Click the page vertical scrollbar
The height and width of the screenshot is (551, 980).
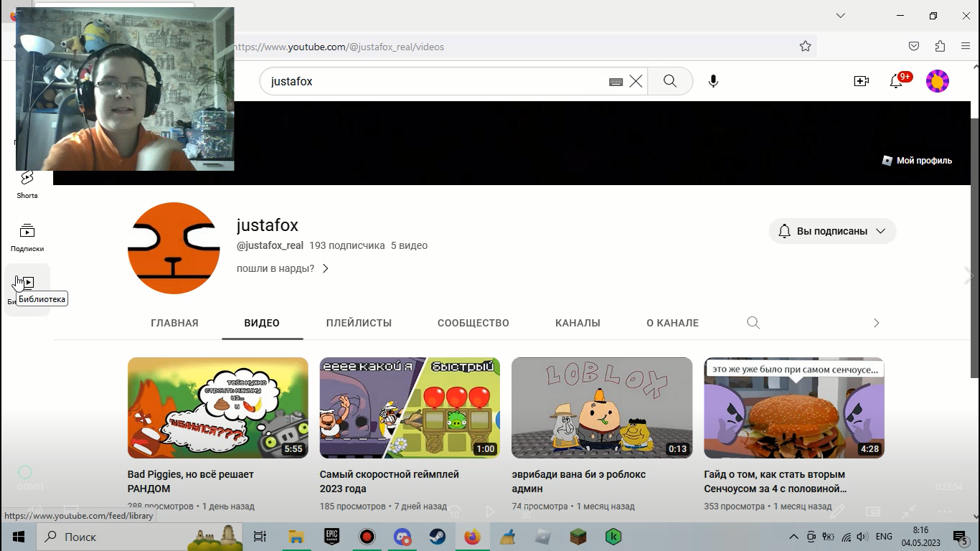coord(975,248)
